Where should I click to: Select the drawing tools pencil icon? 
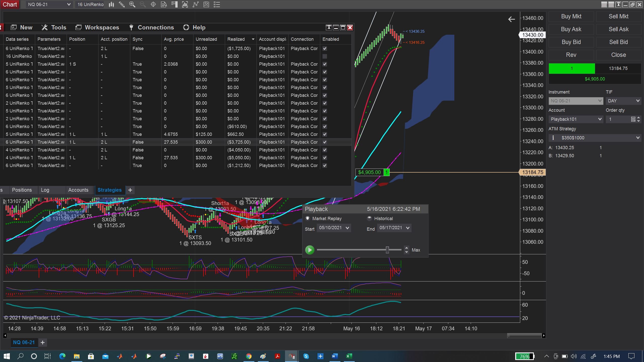(x=122, y=4)
